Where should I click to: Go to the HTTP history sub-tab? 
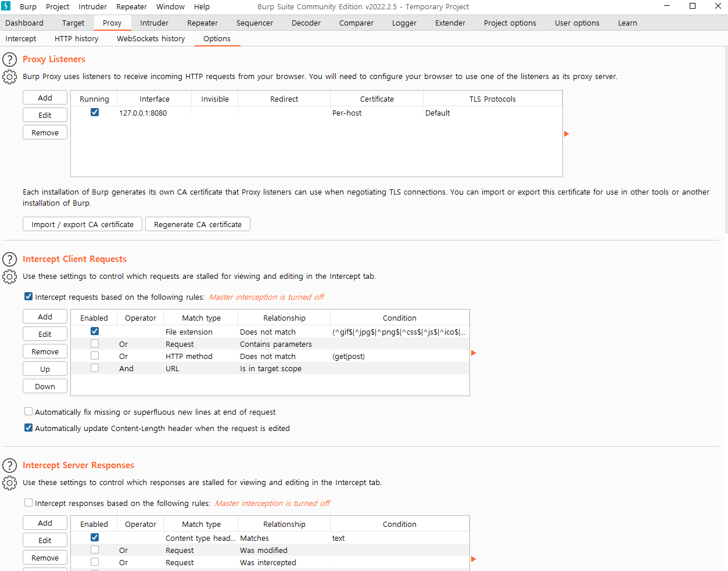click(76, 39)
